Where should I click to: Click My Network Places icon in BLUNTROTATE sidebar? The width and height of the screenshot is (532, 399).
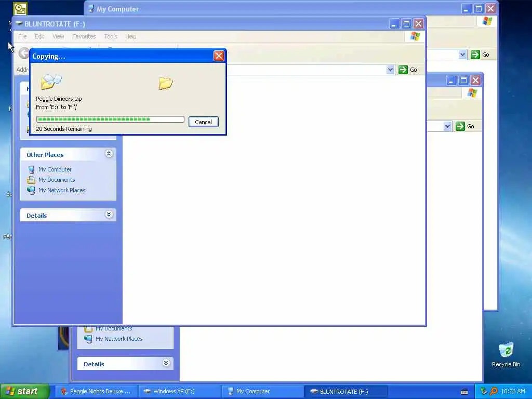tap(31, 190)
